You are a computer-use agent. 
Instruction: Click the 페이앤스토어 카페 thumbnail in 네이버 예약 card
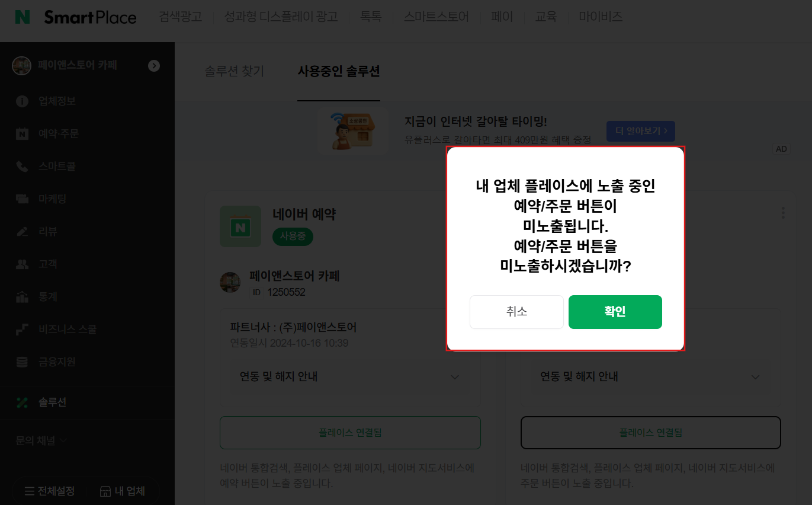tap(230, 282)
